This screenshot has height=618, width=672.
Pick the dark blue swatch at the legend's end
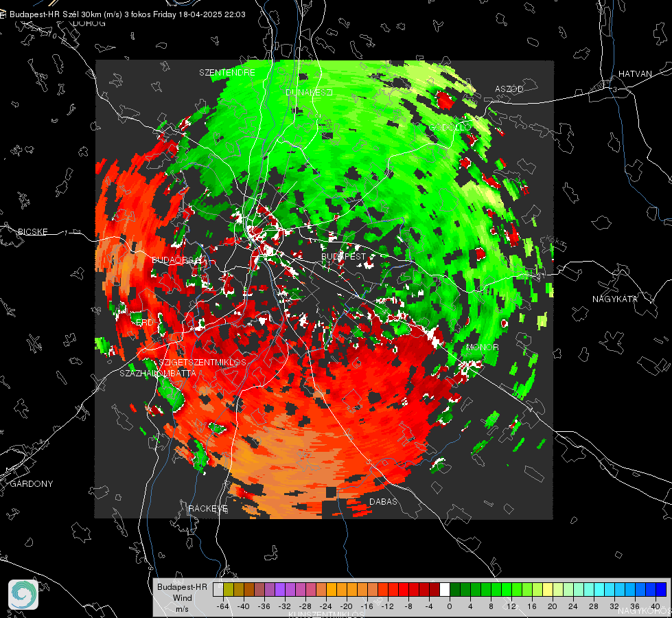pyautogui.click(x=661, y=589)
